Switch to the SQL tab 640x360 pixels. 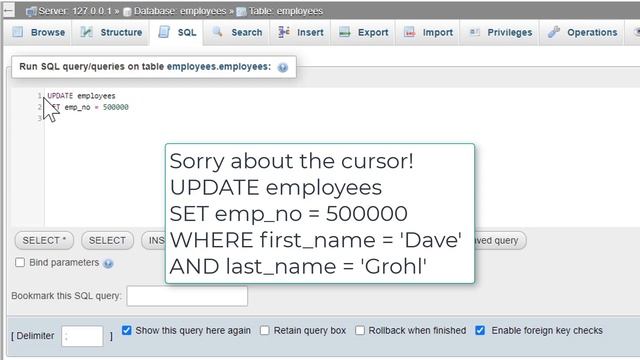[177, 32]
